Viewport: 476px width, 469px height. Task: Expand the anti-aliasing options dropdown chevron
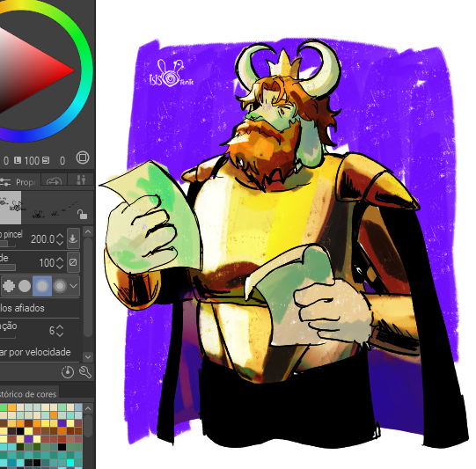coord(73,286)
